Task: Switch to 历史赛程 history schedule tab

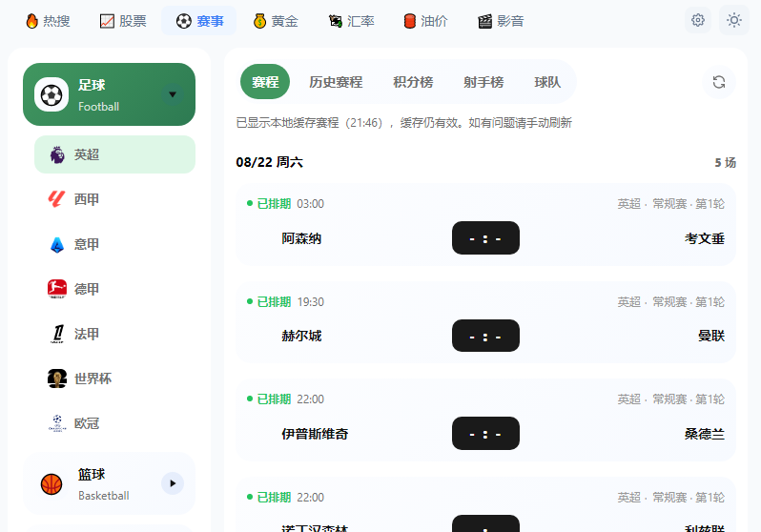Action: 336,82
